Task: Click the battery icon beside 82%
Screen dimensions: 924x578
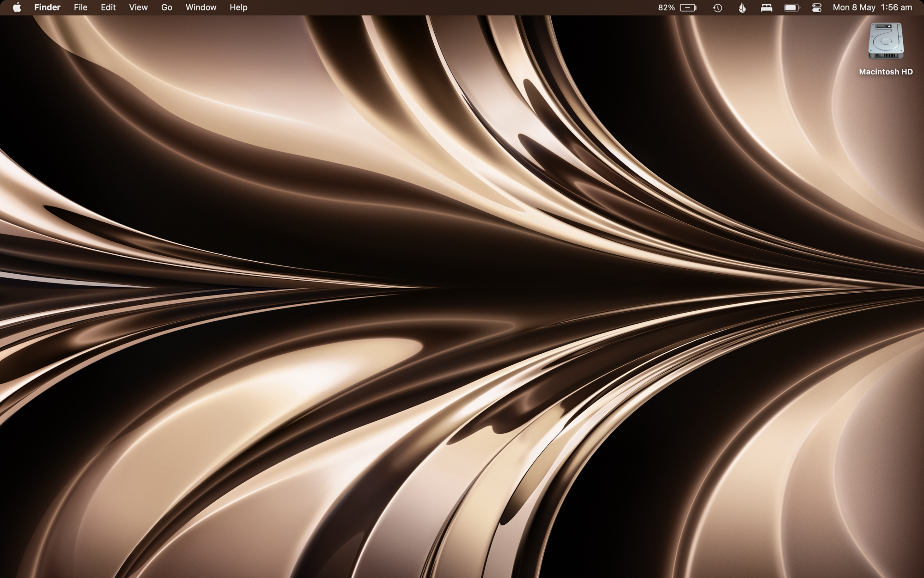Action: 688,8
